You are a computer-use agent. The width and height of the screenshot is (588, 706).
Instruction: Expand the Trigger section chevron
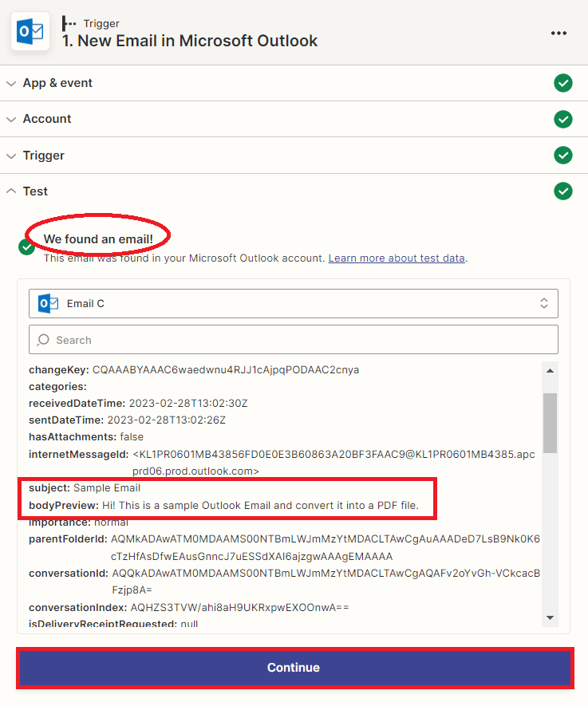[11, 156]
